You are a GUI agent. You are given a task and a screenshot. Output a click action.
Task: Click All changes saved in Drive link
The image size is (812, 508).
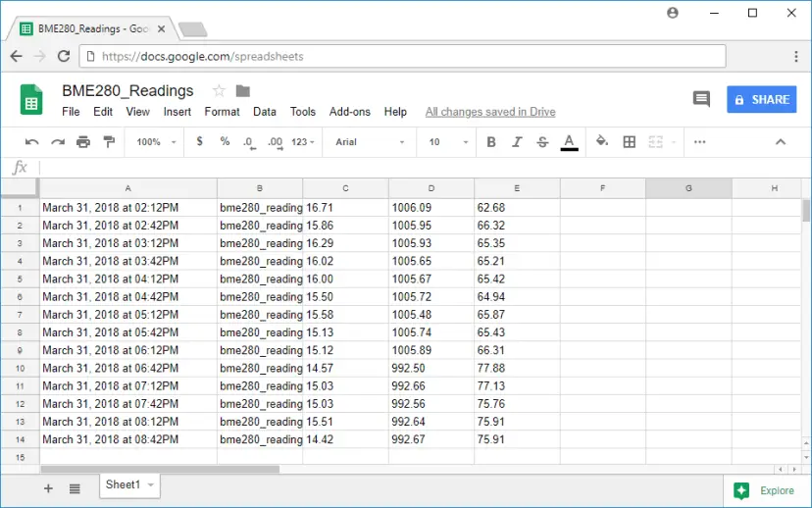click(x=490, y=112)
